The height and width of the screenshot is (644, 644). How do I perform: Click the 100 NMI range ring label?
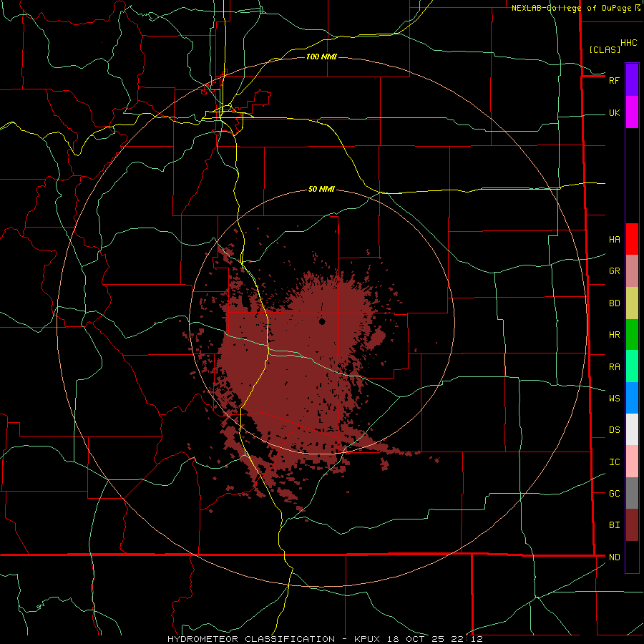point(321,57)
